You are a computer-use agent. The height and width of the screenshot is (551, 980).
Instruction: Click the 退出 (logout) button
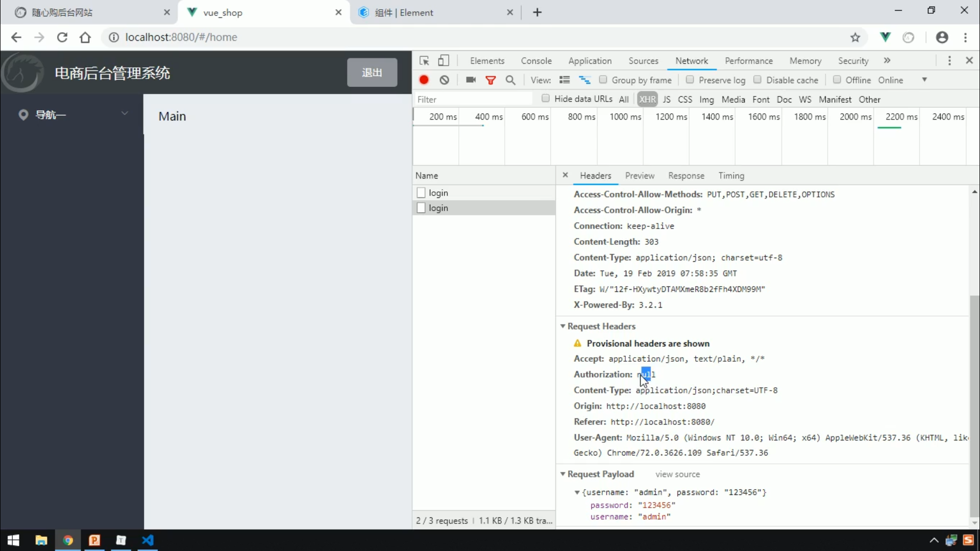coord(372,72)
